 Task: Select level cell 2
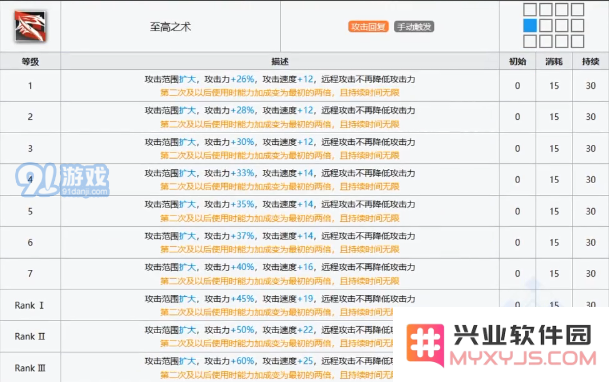30,117
